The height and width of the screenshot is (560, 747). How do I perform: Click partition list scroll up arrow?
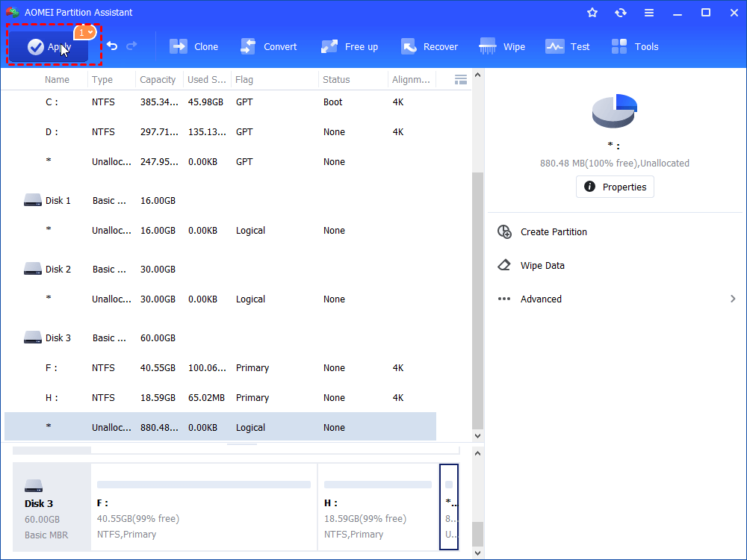click(477, 75)
